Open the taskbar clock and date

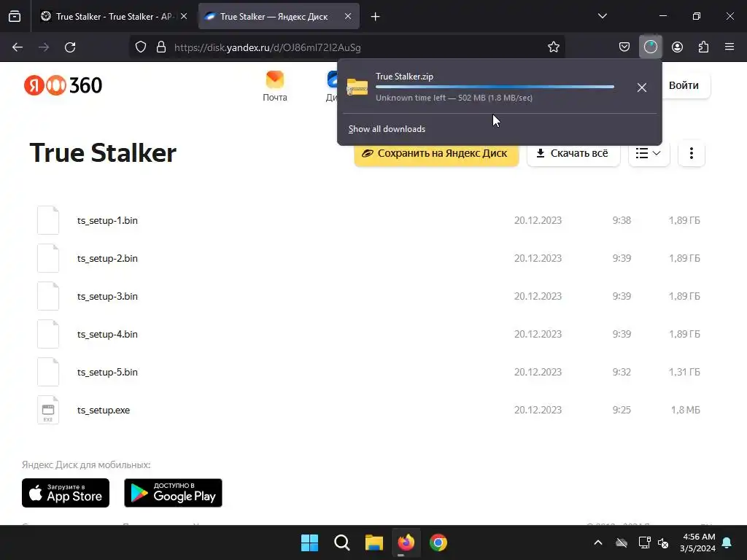[x=697, y=542]
